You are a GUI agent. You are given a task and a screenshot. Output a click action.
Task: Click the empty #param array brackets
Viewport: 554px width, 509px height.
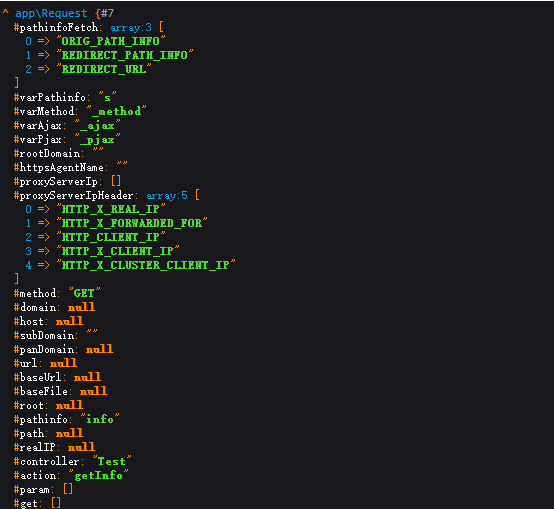tap(68, 489)
